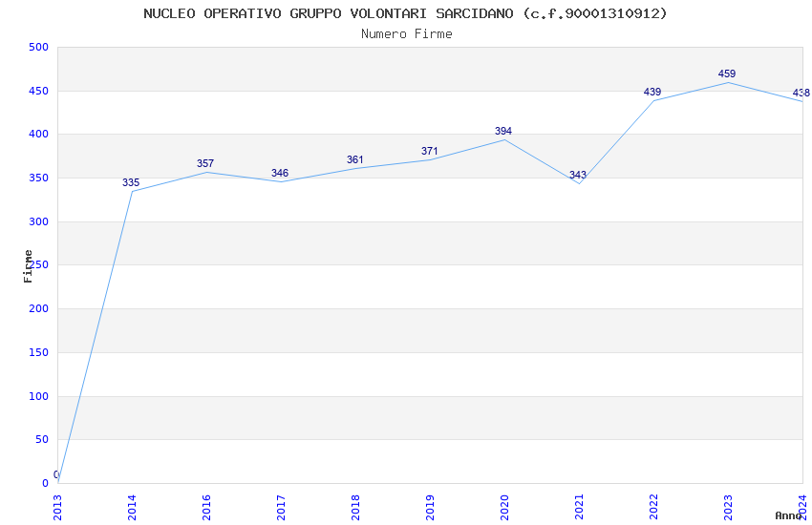Image resolution: width=812 pixels, height=525 pixels.
Task: Click the 394 data point label
Action: pyautogui.click(x=503, y=132)
